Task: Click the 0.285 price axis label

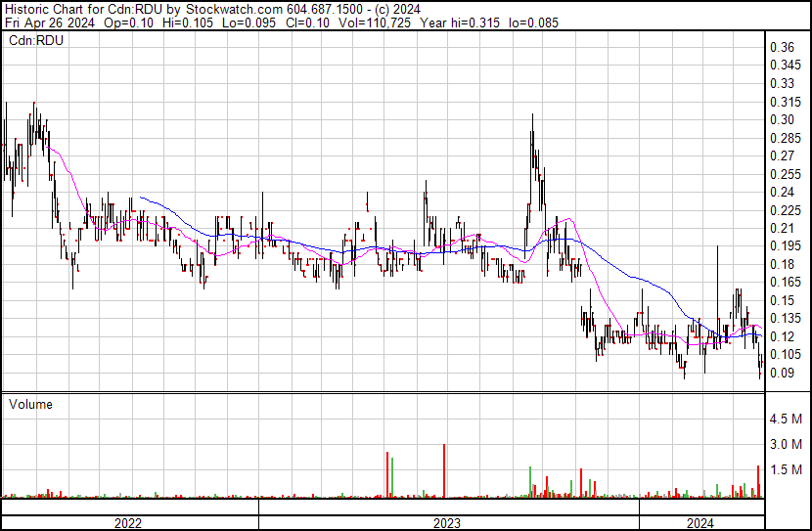Action: 786,138
